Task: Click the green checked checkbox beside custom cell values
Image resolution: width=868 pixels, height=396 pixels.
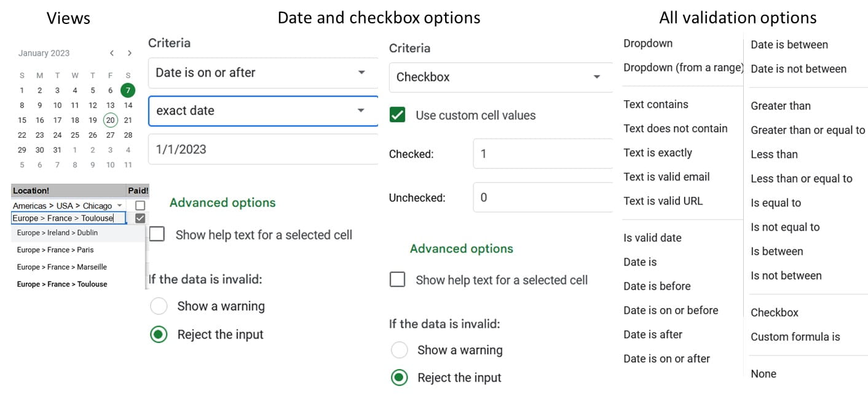Action: pyautogui.click(x=397, y=114)
